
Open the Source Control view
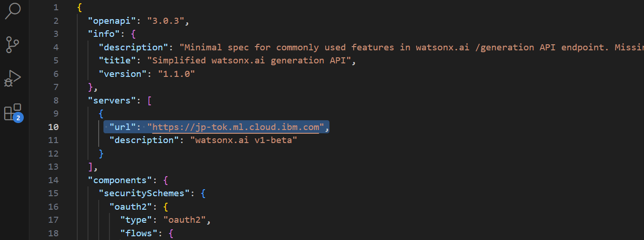(13, 45)
